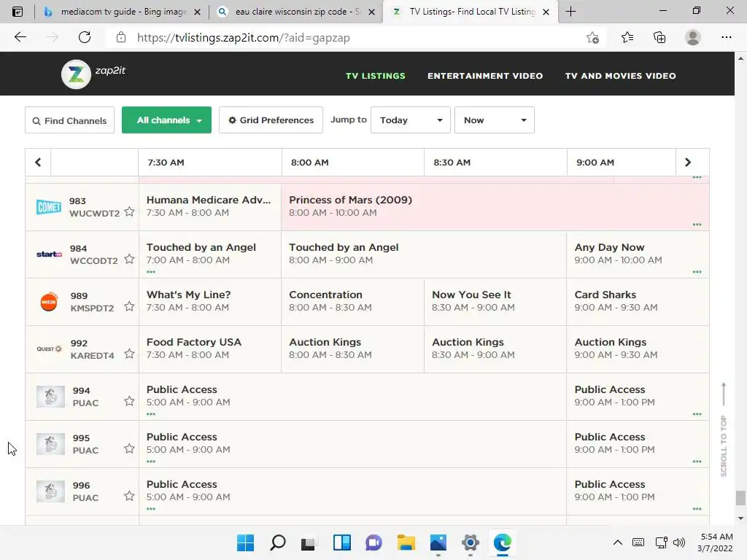747x560 pixels.
Task: Open the browser Favorites list
Action: [x=627, y=37]
